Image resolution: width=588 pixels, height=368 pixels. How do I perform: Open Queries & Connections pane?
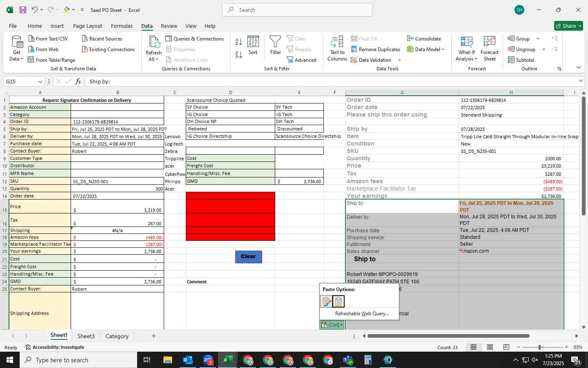194,38
